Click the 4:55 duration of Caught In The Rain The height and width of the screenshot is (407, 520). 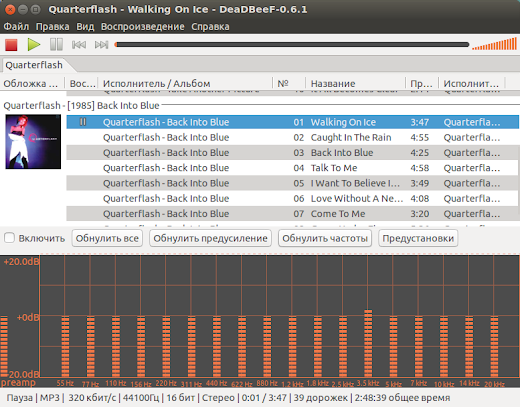[x=420, y=137]
